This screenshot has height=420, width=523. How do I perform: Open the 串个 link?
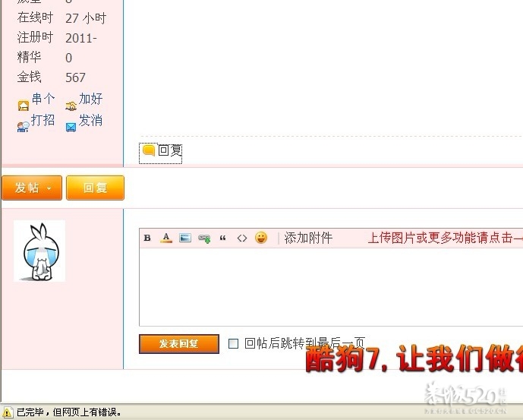pos(43,99)
